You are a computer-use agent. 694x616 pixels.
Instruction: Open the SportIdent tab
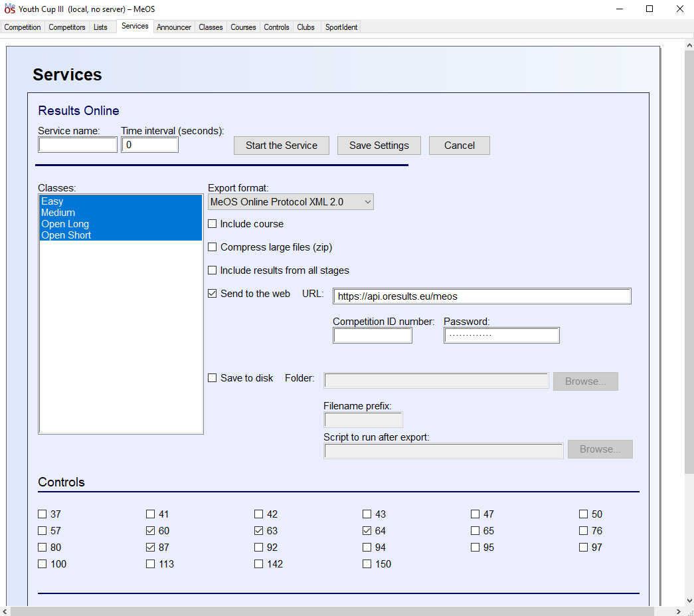(341, 27)
